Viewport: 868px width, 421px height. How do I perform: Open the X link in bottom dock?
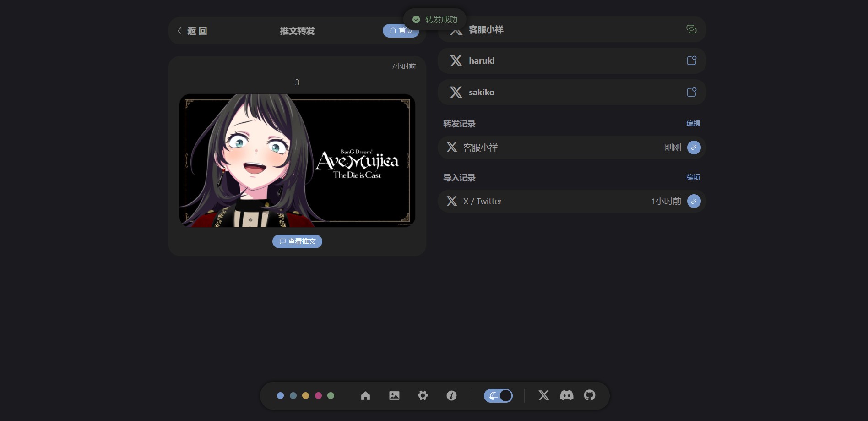[543, 395]
